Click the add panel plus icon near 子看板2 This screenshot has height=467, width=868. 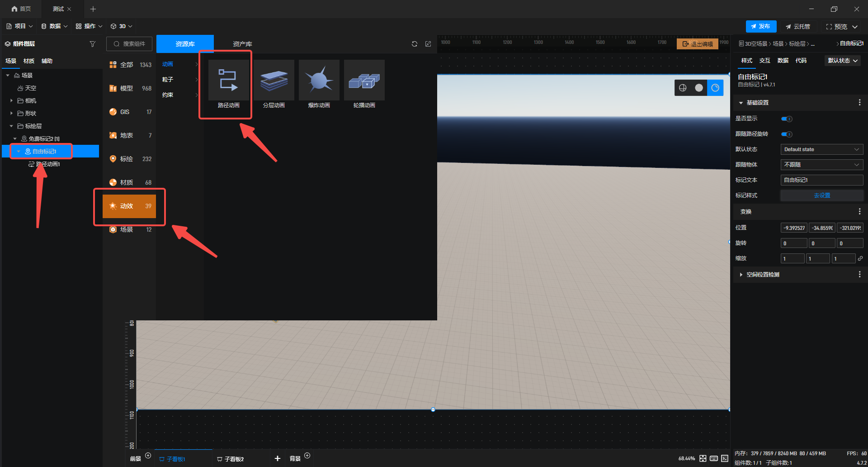[277, 458]
